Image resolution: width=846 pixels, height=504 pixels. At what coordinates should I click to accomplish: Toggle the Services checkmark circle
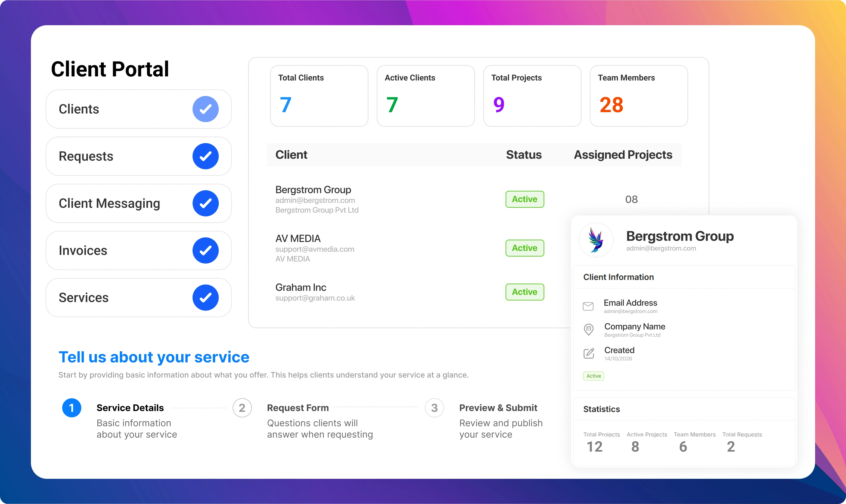coord(206,298)
